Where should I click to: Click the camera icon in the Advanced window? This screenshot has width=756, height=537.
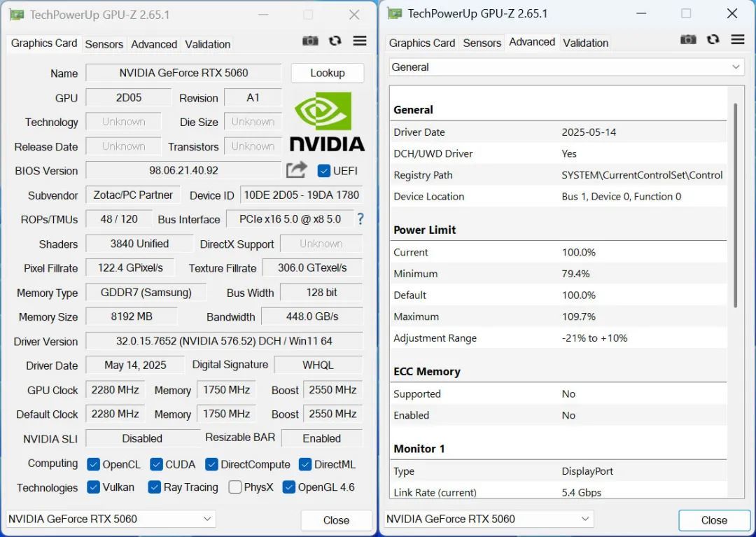688,39
